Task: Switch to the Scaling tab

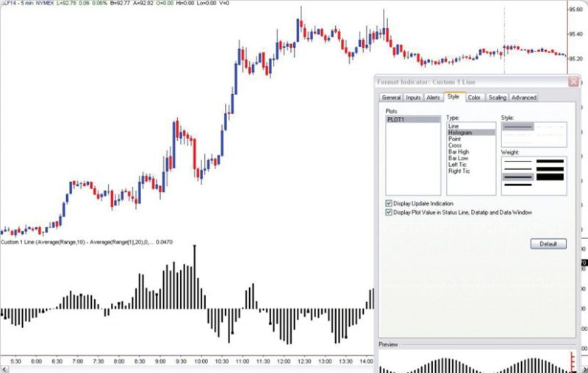Action: tap(498, 98)
